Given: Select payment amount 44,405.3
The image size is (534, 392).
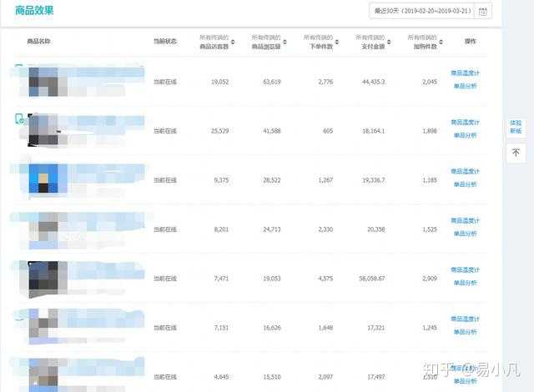Looking at the screenshot, I should pos(374,82).
